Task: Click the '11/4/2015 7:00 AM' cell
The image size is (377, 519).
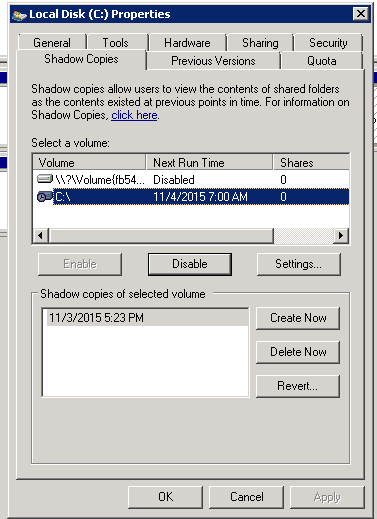Action: point(200,197)
